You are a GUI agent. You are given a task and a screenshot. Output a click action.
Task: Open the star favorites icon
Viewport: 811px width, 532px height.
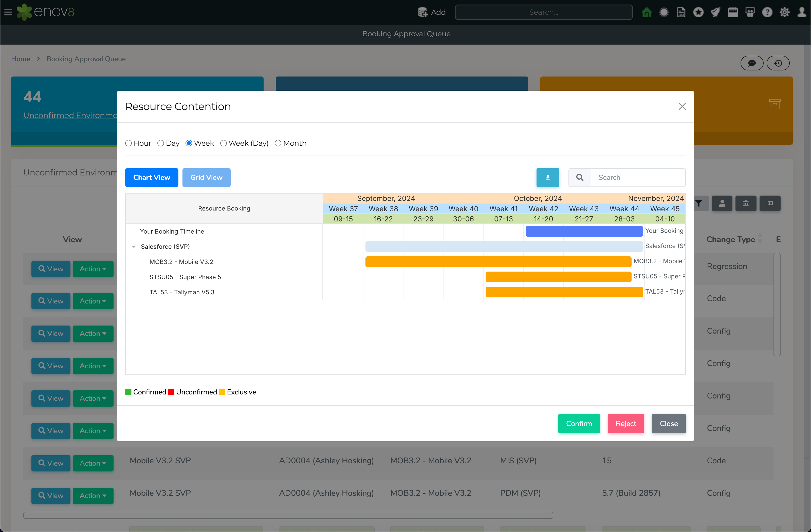click(x=698, y=12)
